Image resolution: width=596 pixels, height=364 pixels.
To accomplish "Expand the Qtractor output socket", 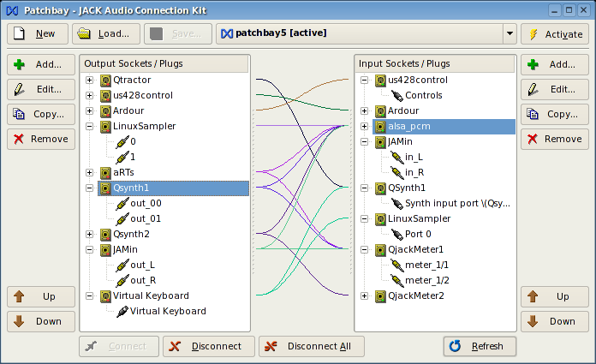I will pos(89,81).
